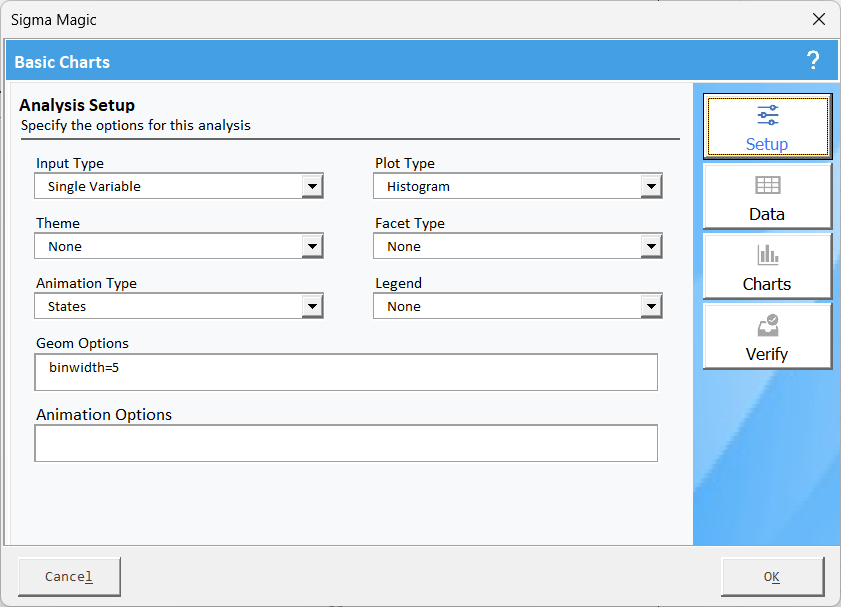The width and height of the screenshot is (841, 607).
Task: Click the 'Plot Type' label
Action: (x=405, y=164)
